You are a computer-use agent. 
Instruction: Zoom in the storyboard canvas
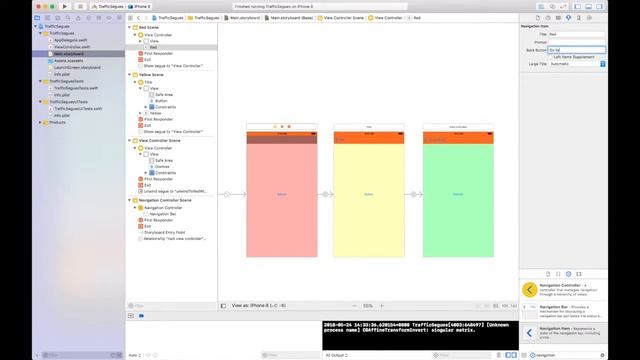tap(382, 306)
